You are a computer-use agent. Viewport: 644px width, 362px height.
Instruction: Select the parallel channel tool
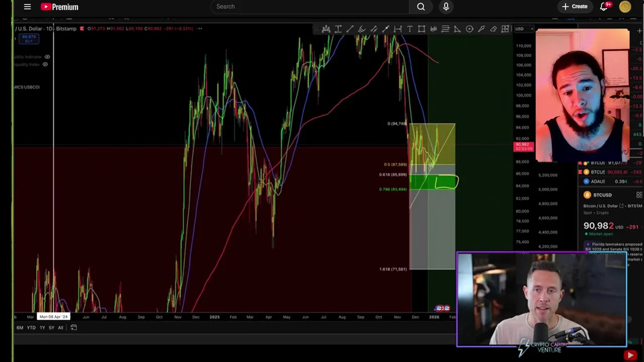(374, 29)
